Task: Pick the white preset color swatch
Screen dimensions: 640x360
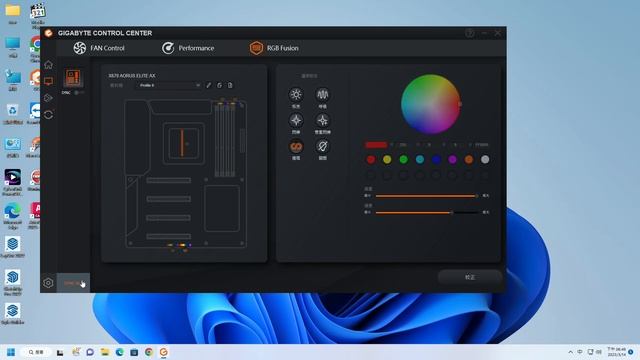Action: [x=485, y=160]
